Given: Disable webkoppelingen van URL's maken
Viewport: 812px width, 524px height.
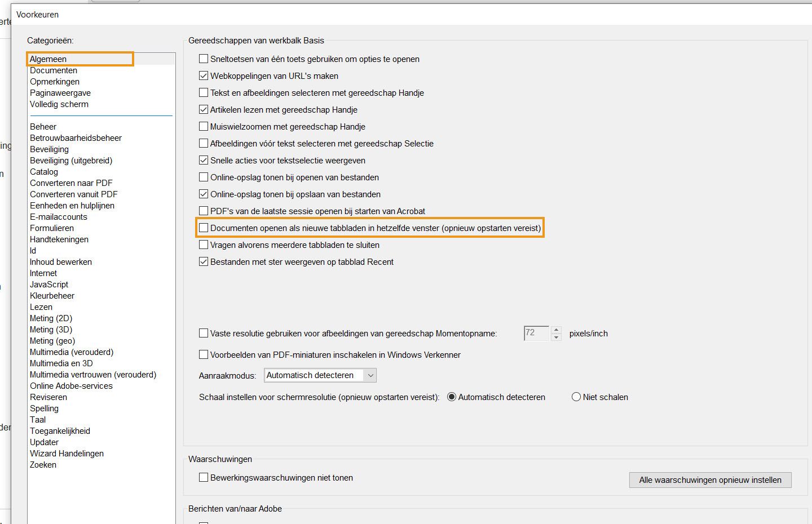Looking at the screenshot, I should pyautogui.click(x=204, y=76).
